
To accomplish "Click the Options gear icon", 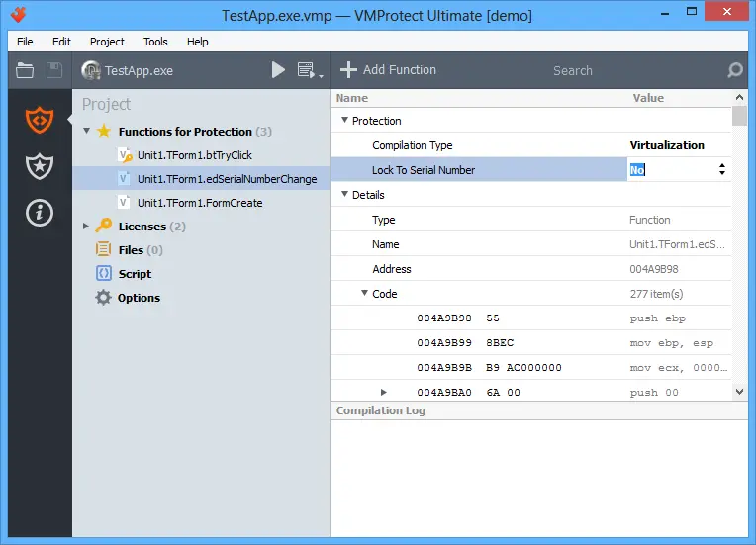I will (x=103, y=298).
